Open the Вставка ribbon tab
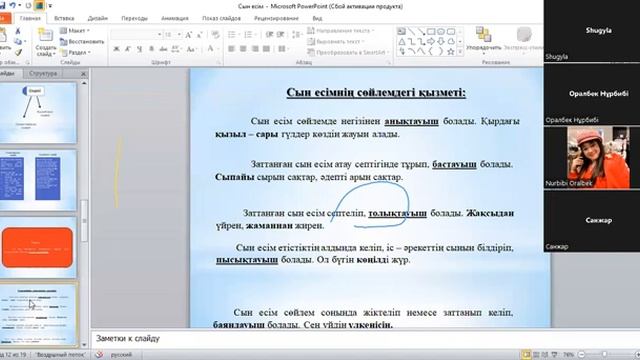The height and width of the screenshot is (360, 640). 64,18
